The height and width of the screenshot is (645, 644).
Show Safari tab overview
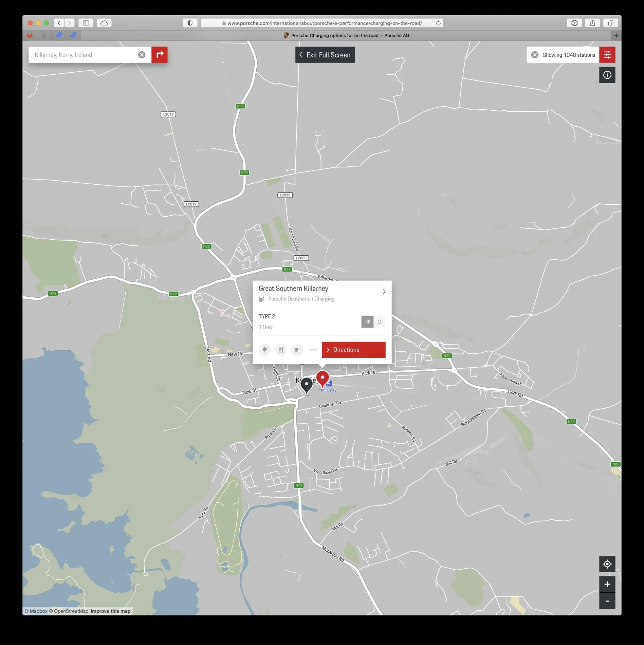610,23
